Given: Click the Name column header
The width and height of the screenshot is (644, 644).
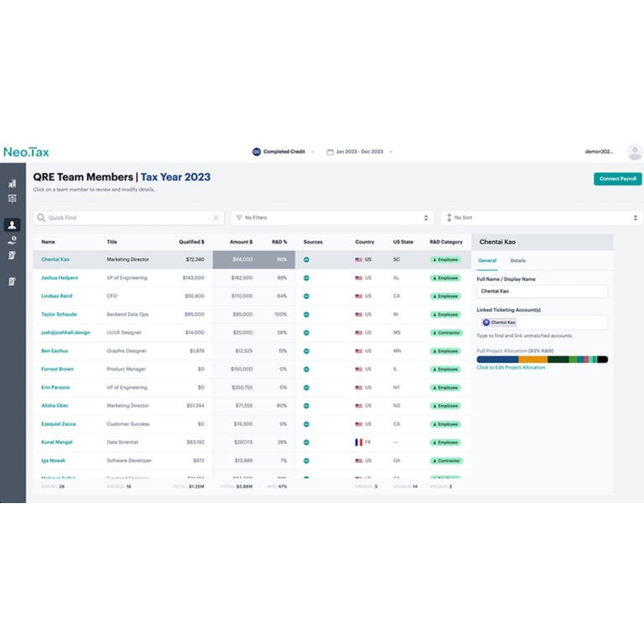Looking at the screenshot, I should 48,241.
